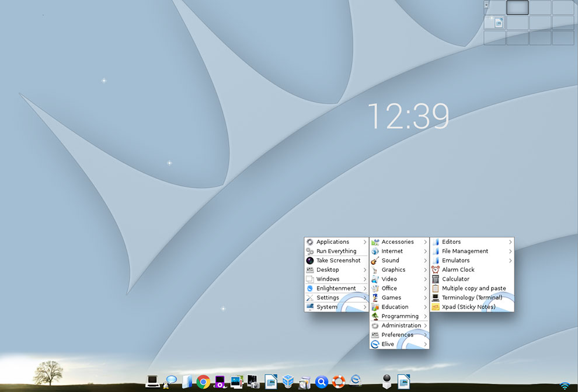Launch Alarm Clock from Accessories
578x392 pixels.
[472, 269]
